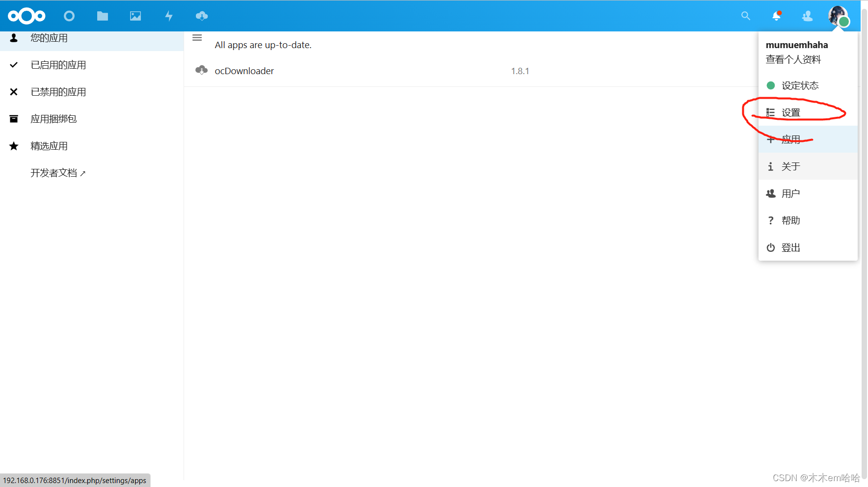Open 已禁用的应用 category

click(x=58, y=92)
